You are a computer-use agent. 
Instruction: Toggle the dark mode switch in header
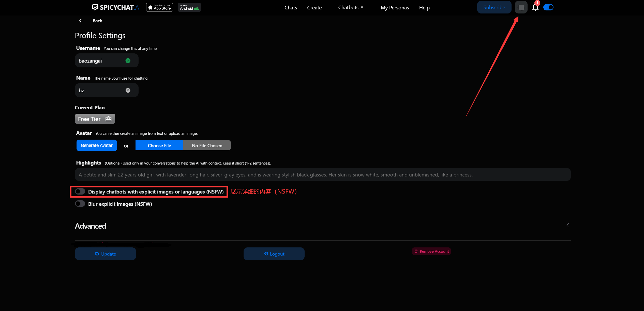pyautogui.click(x=548, y=7)
